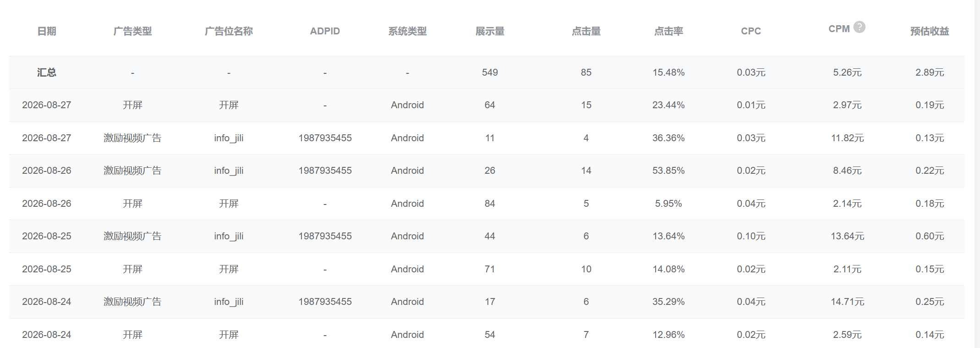The height and width of the screenshot is (348, 980).
Task: Click the 展示量 column header
Action: [490, 31]
